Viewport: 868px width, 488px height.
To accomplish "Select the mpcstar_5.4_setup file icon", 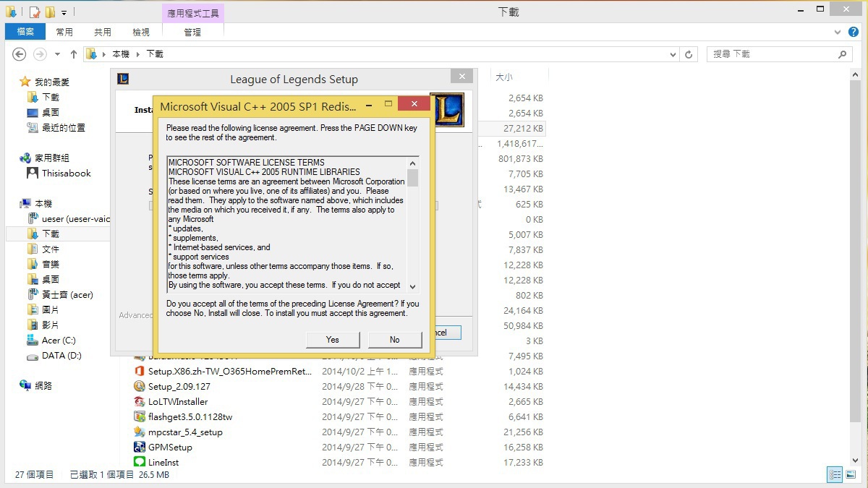I will (140, 432).
